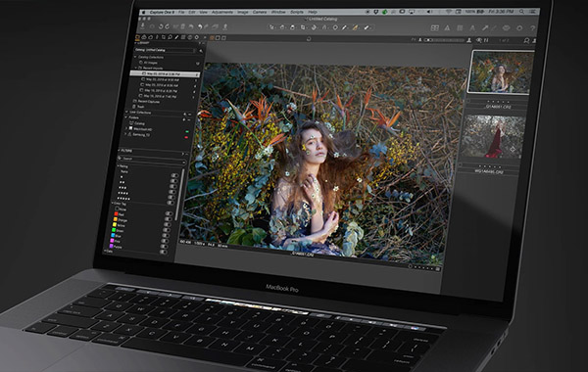588x372 pixels.
Task: Adjust the viewer zoom slider
Action: tap(444, 40)
